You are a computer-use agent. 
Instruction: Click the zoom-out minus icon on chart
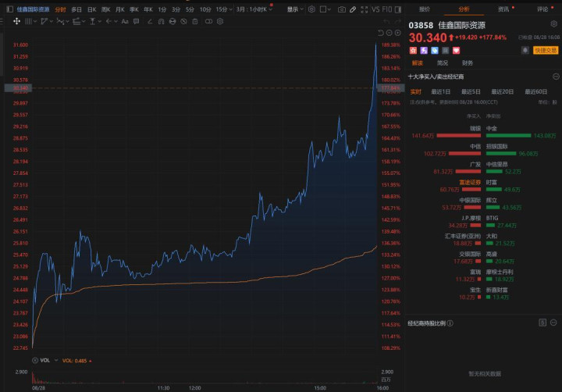tap(389, 32)
